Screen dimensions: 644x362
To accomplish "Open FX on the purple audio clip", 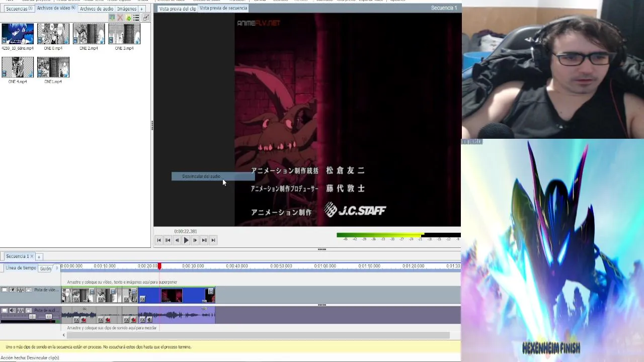I will [x=142, y=320].
